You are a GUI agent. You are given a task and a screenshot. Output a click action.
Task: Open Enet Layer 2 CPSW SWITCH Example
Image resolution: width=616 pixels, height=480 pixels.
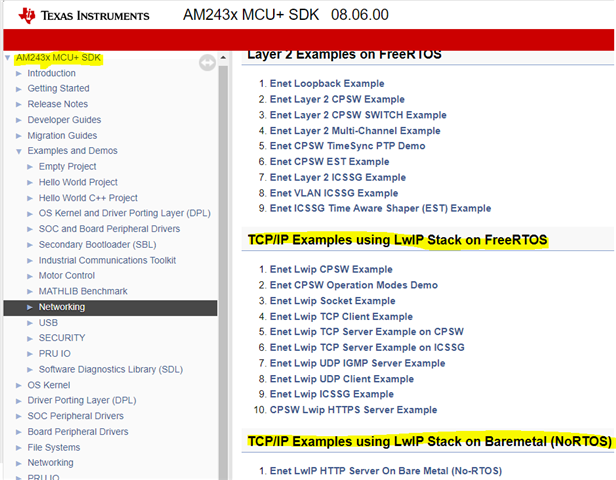click(x=358, y=115)
